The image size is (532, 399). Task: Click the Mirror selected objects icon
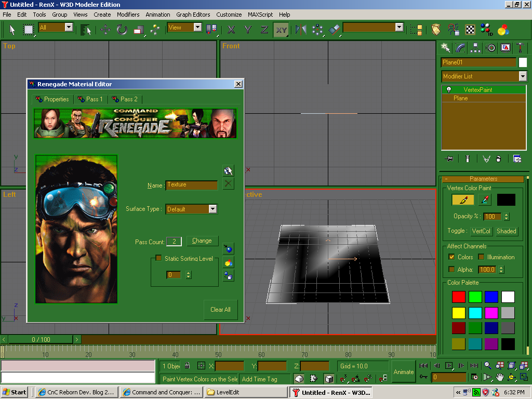pos(301,30)
